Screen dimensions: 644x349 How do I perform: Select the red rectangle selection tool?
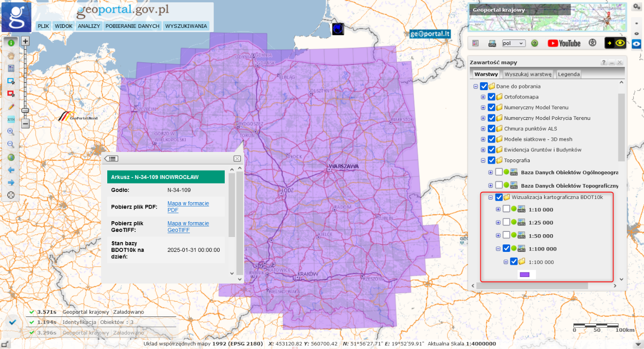tap(11, 93)
